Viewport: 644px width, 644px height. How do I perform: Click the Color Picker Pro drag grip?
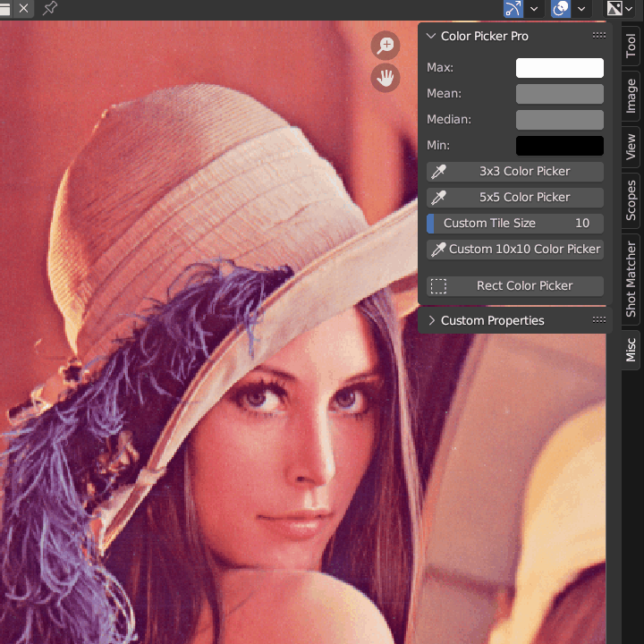(598, 35)
